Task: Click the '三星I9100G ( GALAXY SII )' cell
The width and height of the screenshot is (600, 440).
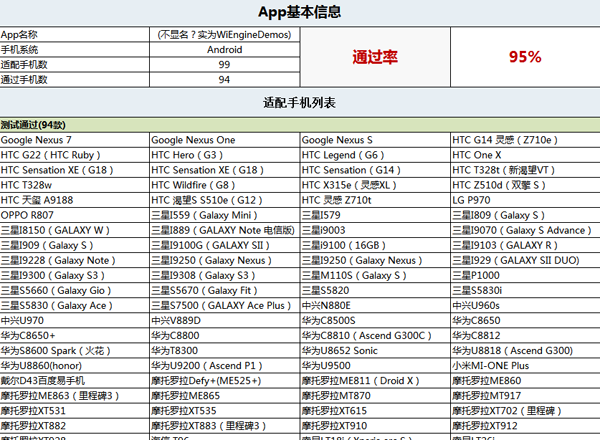Action: [x=224, y=245]
